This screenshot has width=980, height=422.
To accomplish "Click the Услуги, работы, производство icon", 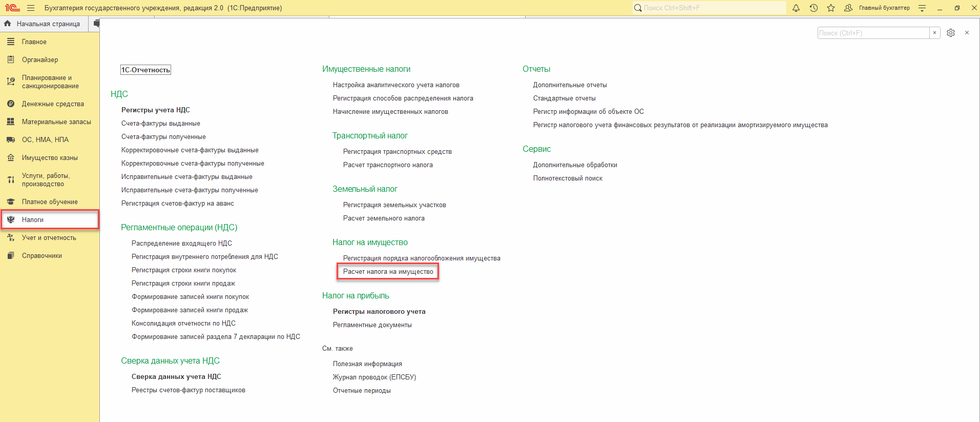I will click(11, 179).
